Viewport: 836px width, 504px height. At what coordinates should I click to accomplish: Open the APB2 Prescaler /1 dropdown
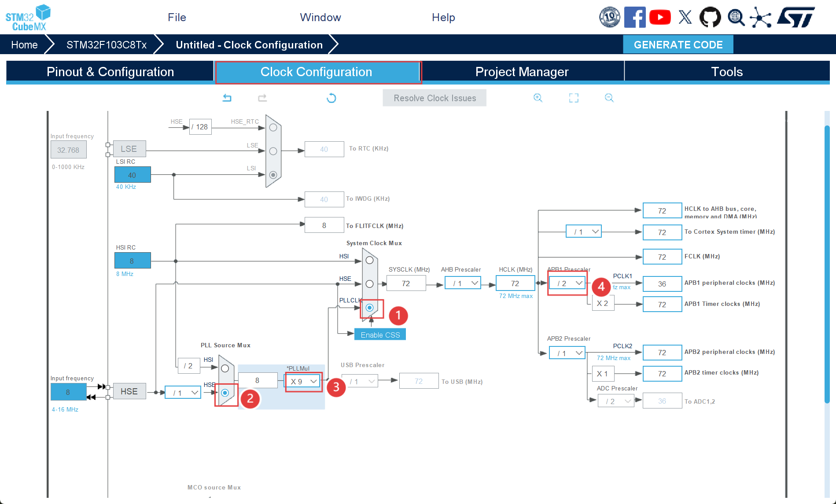coord(567,353)
